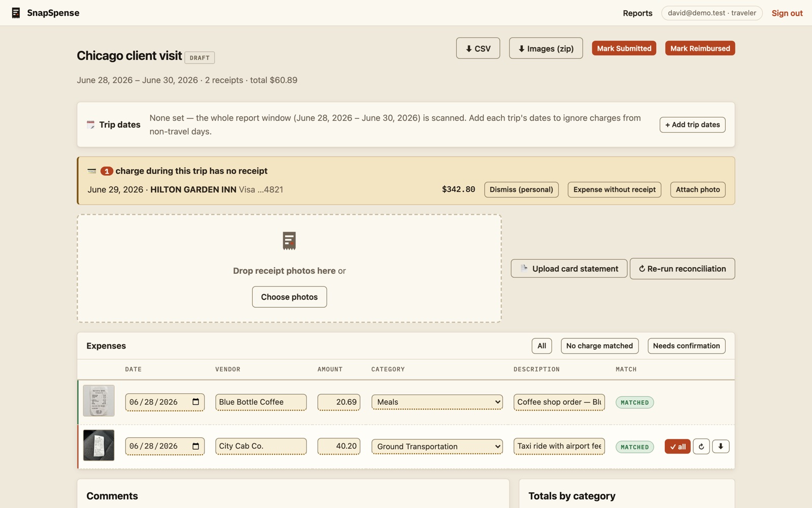This screenshot has width=812, height=508.
Task: Toggle the Needs confirmation filter
Action: click(x=686, y=346)
